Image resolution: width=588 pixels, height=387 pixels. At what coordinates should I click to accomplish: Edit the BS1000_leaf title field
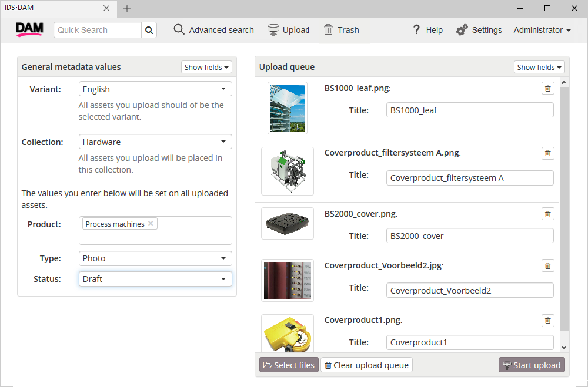(x=470, y=110)
